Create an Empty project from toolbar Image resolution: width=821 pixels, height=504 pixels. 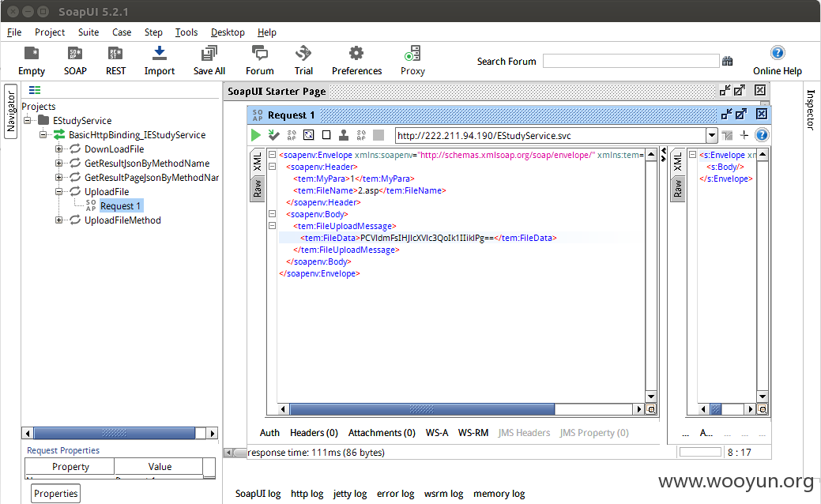(x=32, y=61)
